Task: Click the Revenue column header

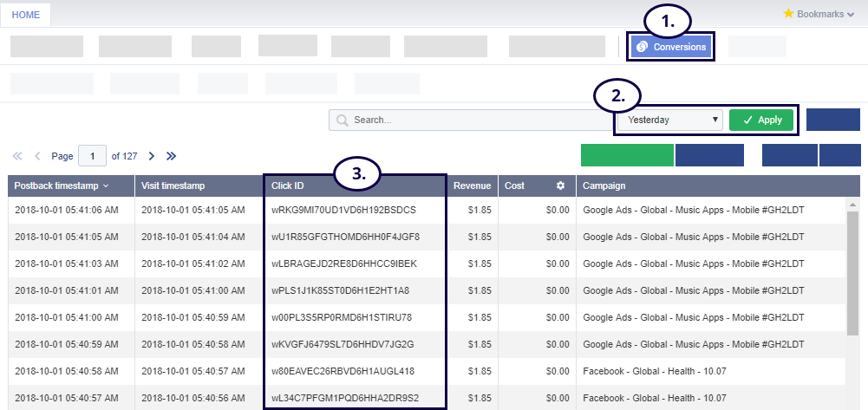Action: (x=471, y=185)
